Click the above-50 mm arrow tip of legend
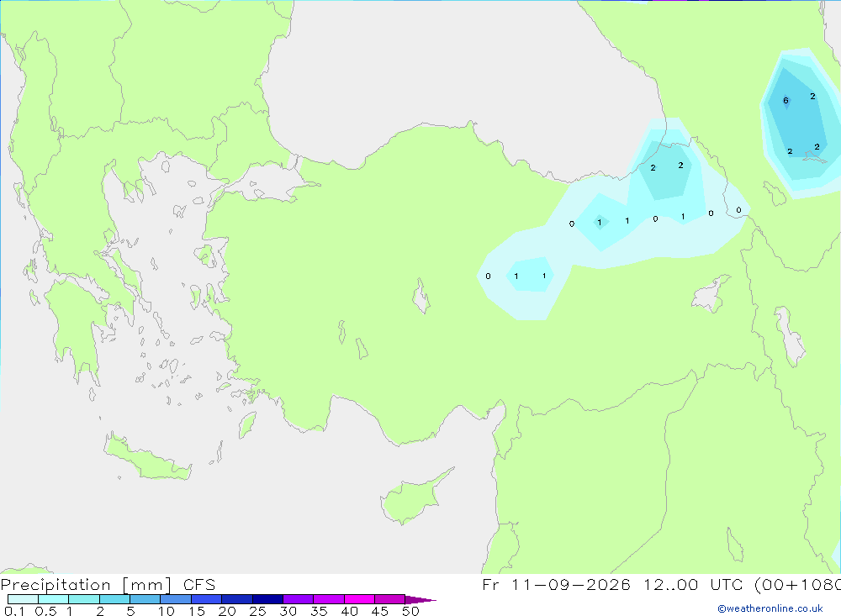841x616 pixels. [x=420, y=599]
